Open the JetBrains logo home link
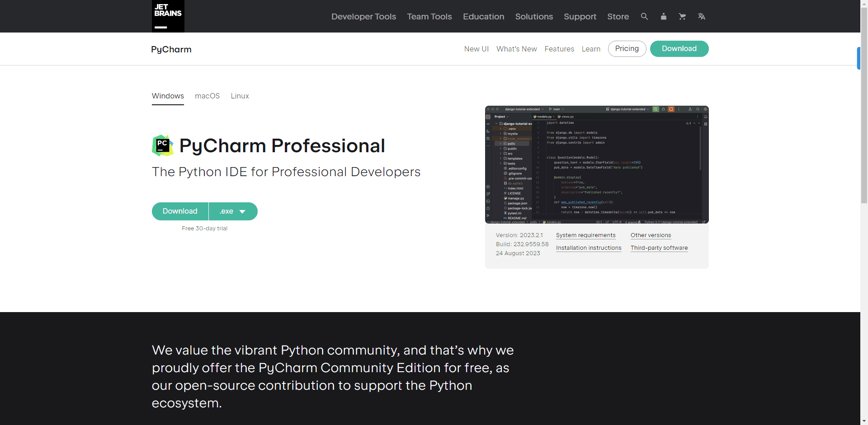 [168, 16]
